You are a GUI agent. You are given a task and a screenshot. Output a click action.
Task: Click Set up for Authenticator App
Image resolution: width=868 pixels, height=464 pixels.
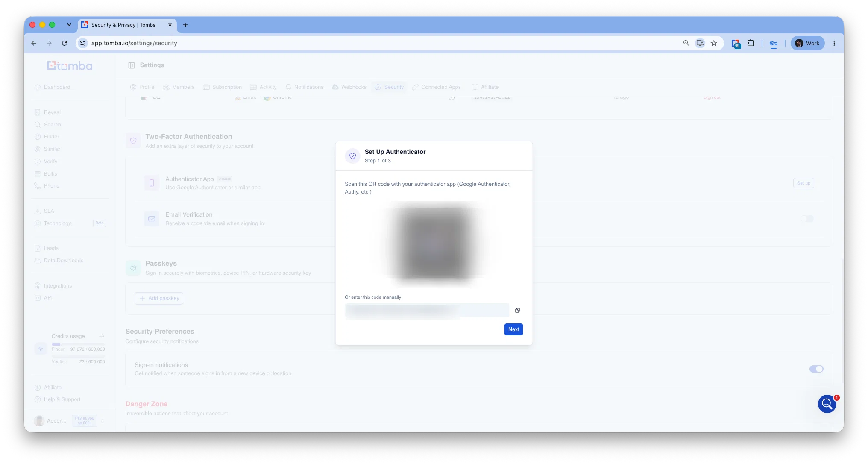click(803, 183)
